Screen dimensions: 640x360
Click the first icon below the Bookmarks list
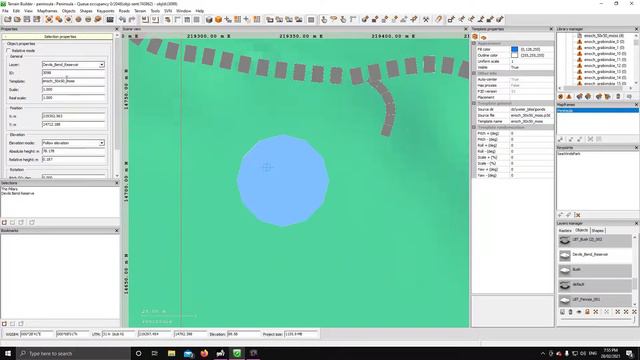tap(4, 323)
